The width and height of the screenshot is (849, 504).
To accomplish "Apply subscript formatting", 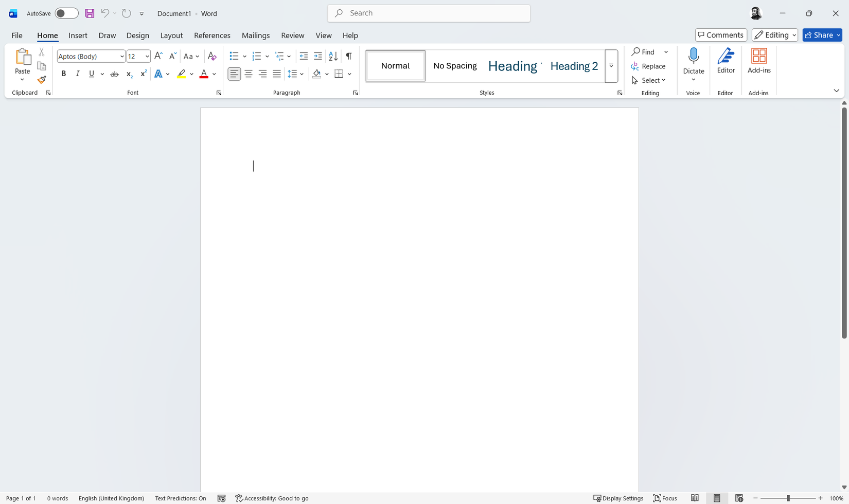I will (x=129, y=74).
